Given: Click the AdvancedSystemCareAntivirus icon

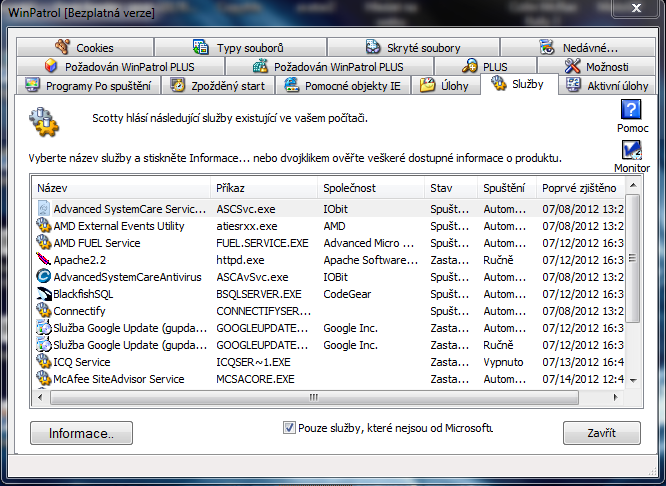Looking at the screenshot, I should 43,277.
